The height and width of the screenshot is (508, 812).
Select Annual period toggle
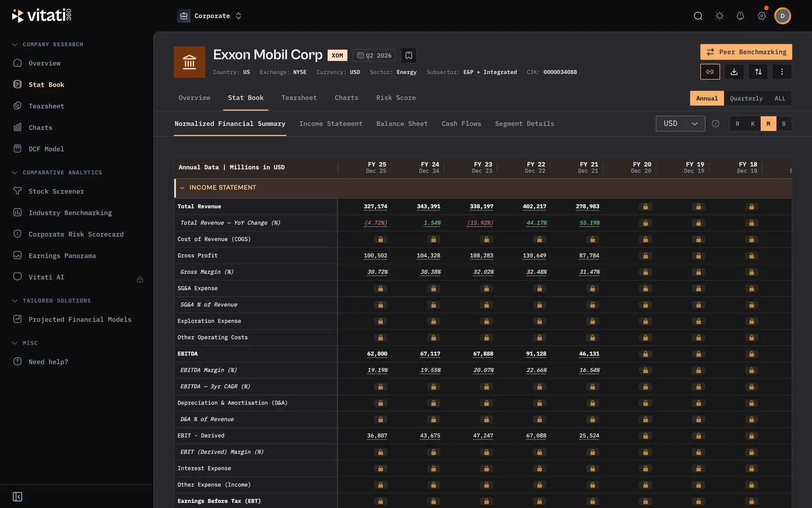tap(706, 98)
